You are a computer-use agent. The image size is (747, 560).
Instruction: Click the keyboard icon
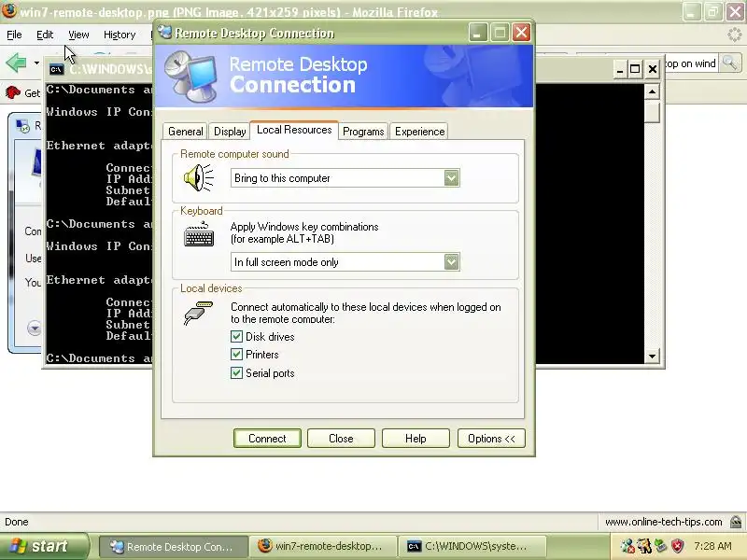point(199,235)
